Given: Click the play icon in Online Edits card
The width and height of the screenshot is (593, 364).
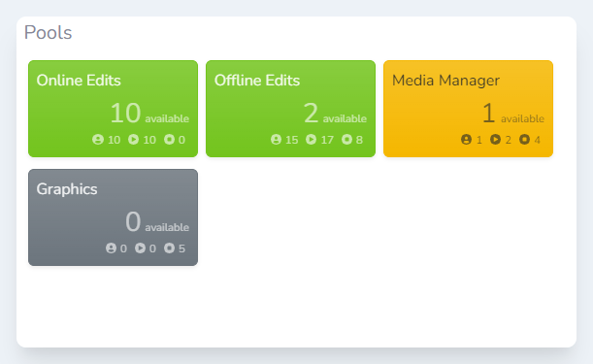Looking at the screenshot, I should (x=133, y=140).
